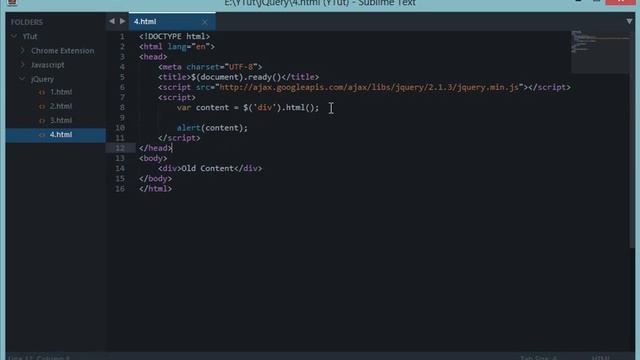Screen dimensions: 640x360
Task: Click line number 12 in gutter
Action: click(x=120, y=148)
